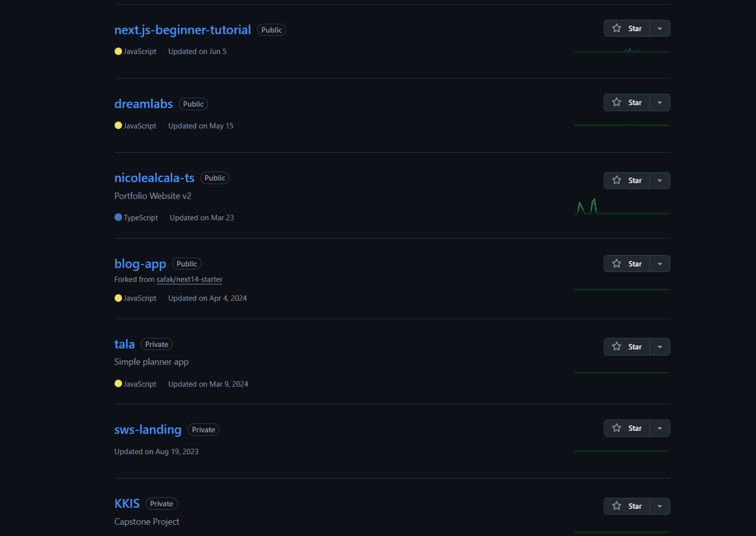This screenshot has width=756, height=536.
Task: Star the nicolealcala-ts repository
Action: [x=627, y=181]
